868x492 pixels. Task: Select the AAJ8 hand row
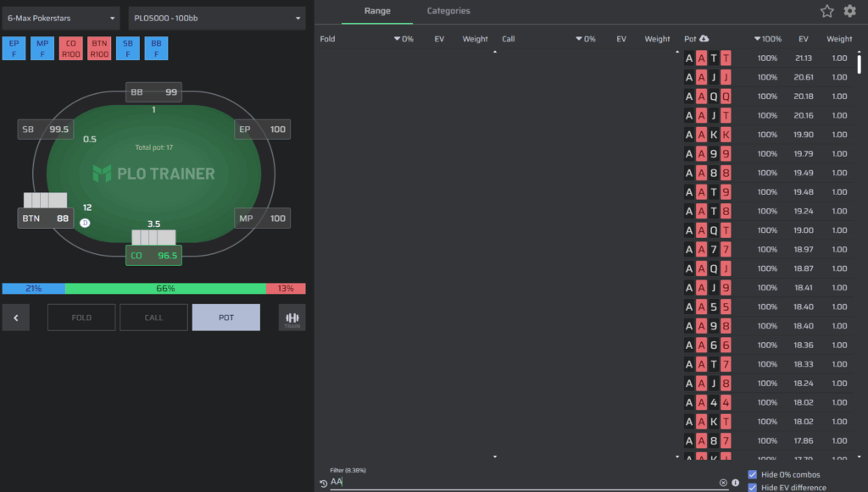pyautogui.click(x=768, y=383)
